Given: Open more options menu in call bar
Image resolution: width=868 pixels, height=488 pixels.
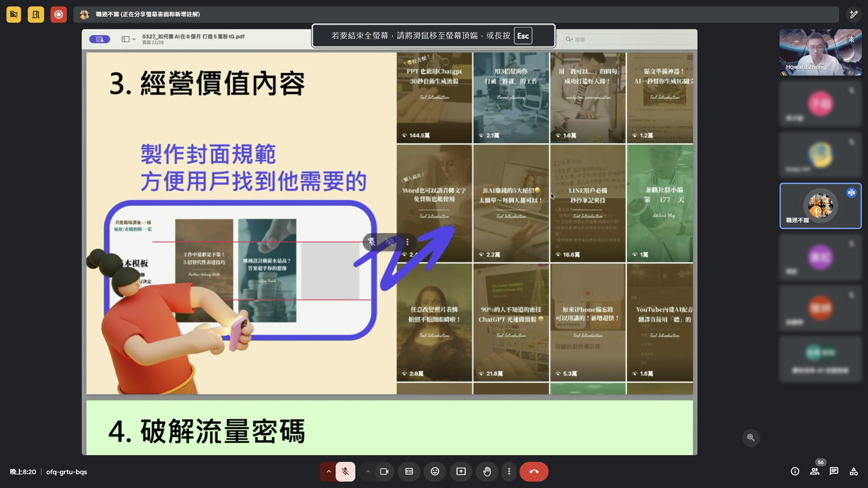Looking at the screenshot, I should (x=509, y=472).
